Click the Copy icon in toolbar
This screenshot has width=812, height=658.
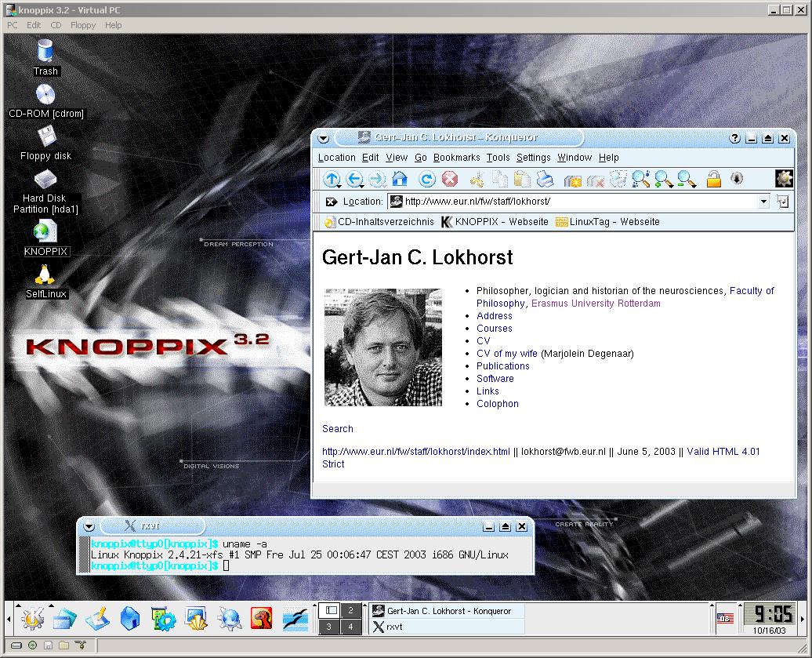(500, 180)
